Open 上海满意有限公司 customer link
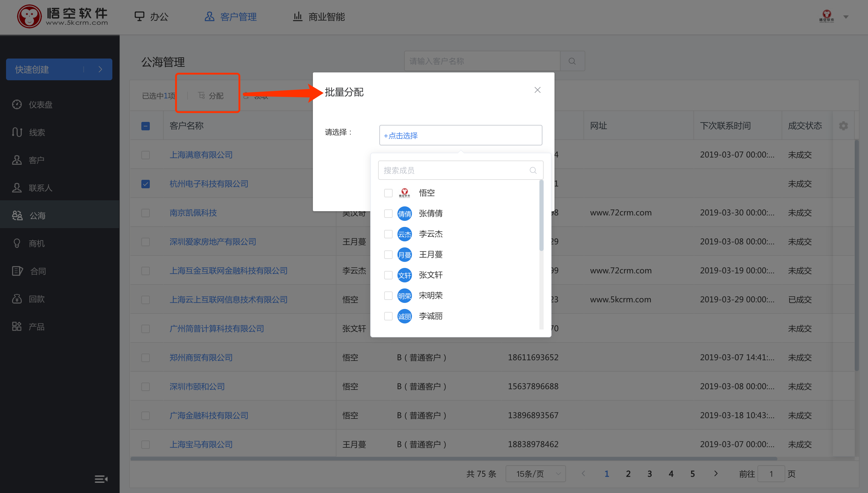This screenshot has width=868, height=493. (201, 155)
